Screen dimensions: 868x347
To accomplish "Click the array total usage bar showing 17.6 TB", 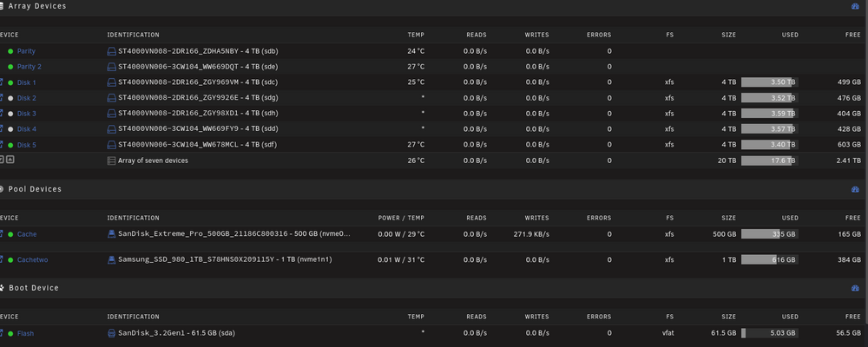I will click(769, 161).
